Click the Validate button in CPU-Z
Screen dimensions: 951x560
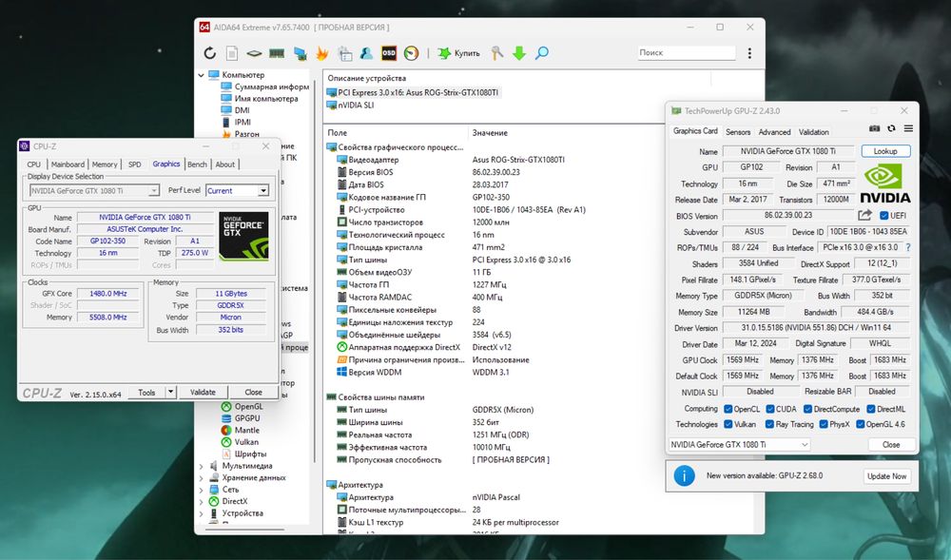203,392
